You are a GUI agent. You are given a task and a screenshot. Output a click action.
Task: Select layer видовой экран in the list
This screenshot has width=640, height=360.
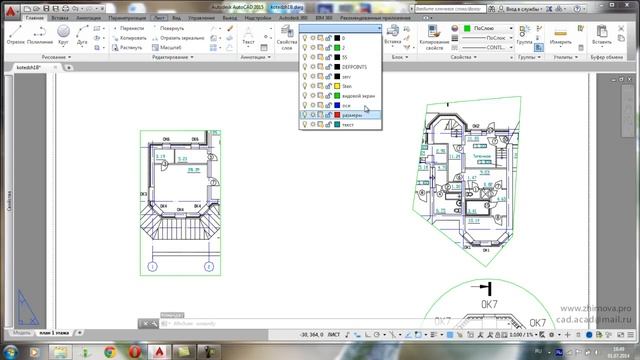[340, 96]
